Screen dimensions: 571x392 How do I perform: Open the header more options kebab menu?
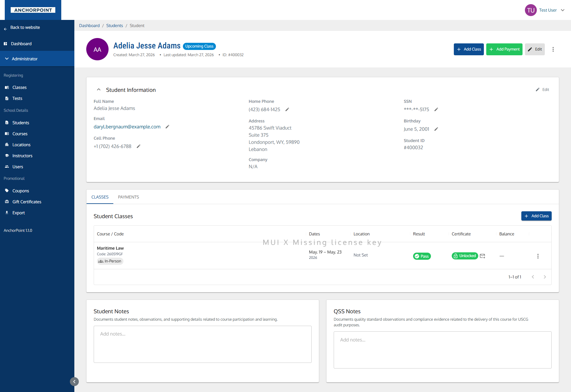(x=553, y=49)
